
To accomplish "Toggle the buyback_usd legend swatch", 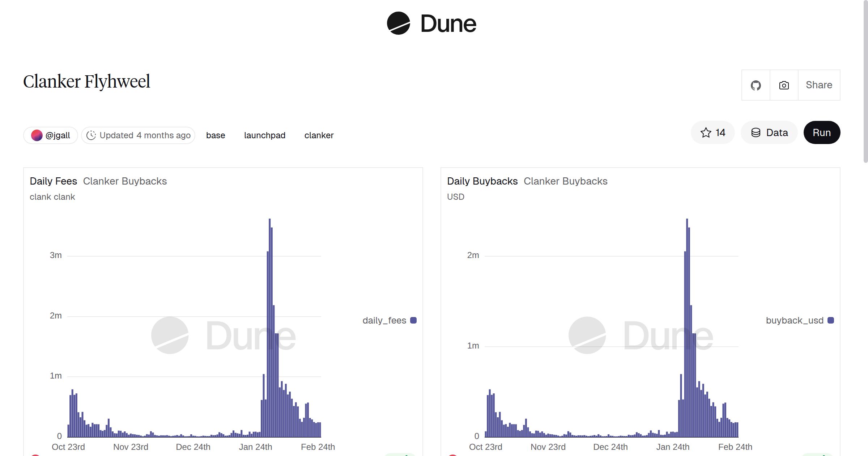I will pyautogui.click(x=831, y=320).
